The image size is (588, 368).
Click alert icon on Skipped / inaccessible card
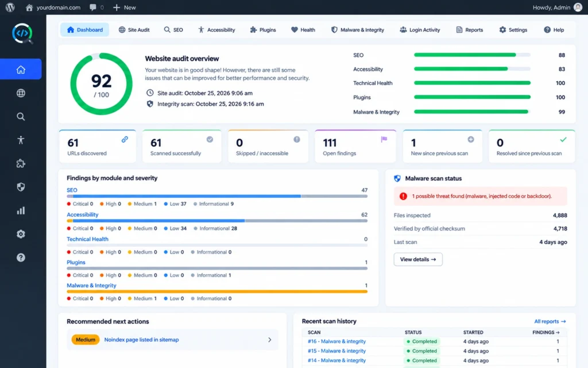(297, 139)
